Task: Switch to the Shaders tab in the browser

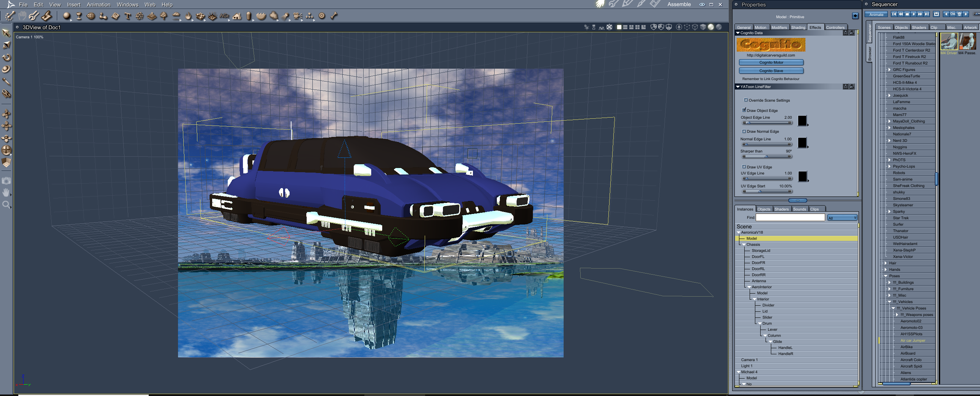Action: [919, 27]
